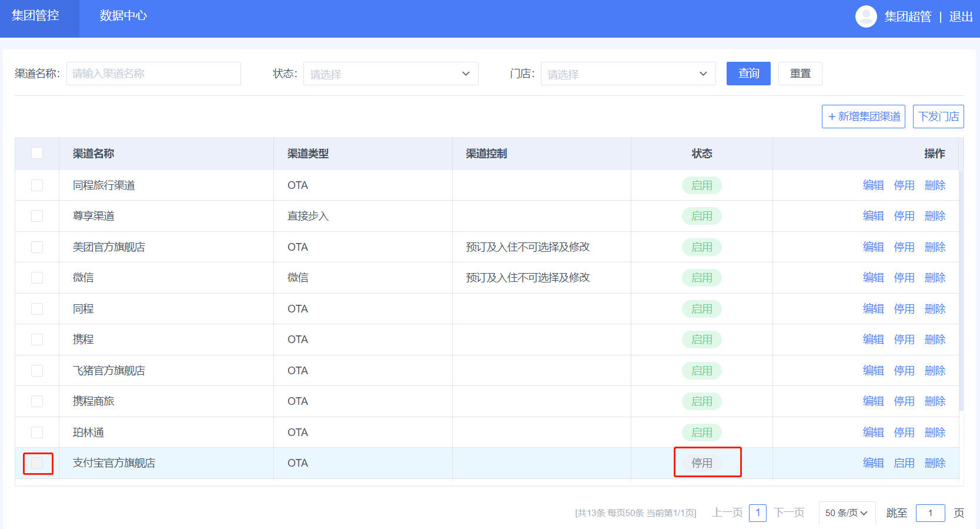
Task: Delete the 同程旅行渠道 channel
Action: pos(935,185)
